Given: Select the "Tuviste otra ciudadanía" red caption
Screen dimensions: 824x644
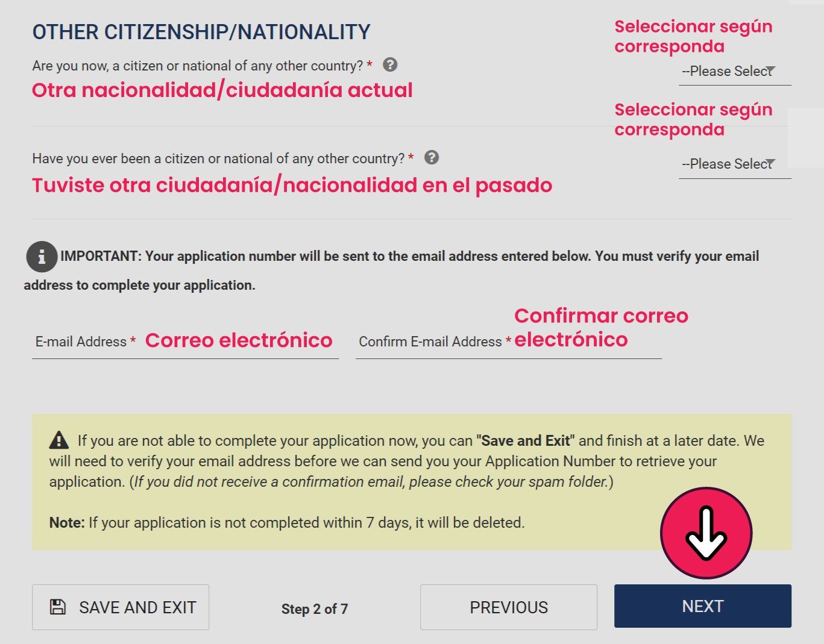Looking at the screenshot, I should pos(292,185).
